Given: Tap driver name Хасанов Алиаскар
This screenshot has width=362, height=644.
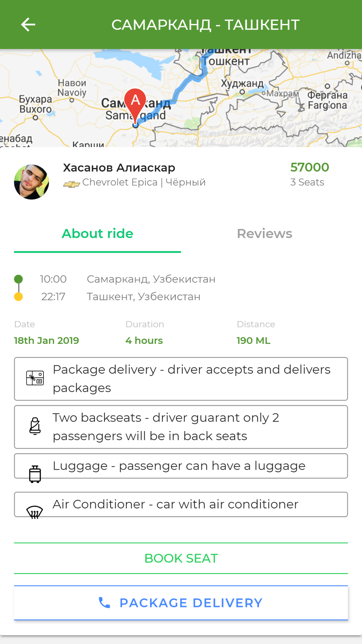Looking at the screenshot, I should pyautogui.click(x=119, y=168).
